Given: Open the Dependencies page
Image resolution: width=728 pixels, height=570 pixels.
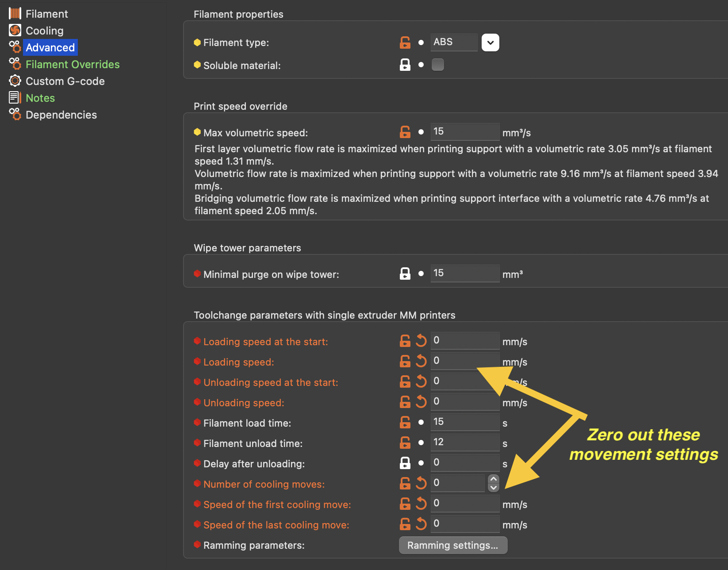Looking at the screenshot, I should tap(61, 115).
